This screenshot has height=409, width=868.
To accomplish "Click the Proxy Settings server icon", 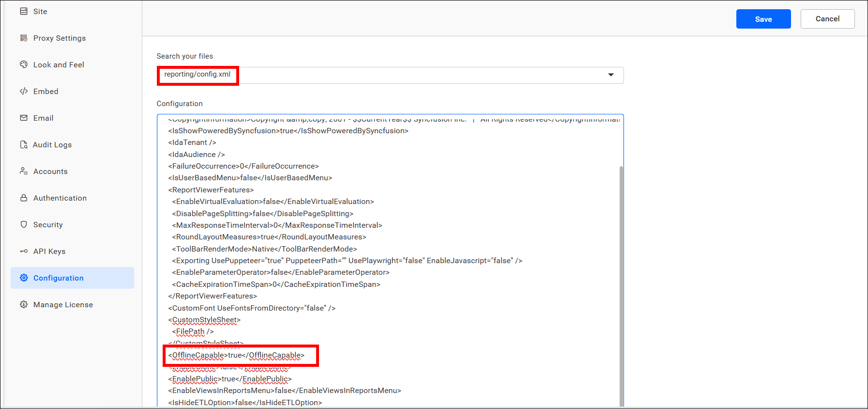I will (x=24, y=38).
